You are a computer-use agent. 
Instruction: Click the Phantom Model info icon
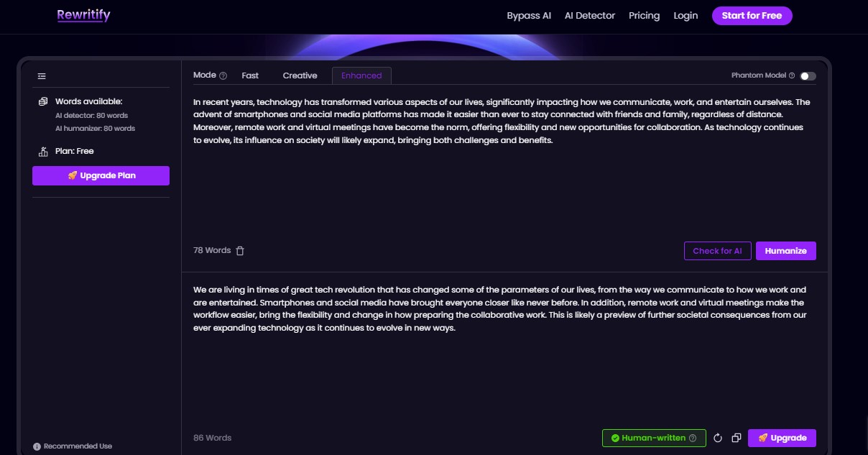792,75
